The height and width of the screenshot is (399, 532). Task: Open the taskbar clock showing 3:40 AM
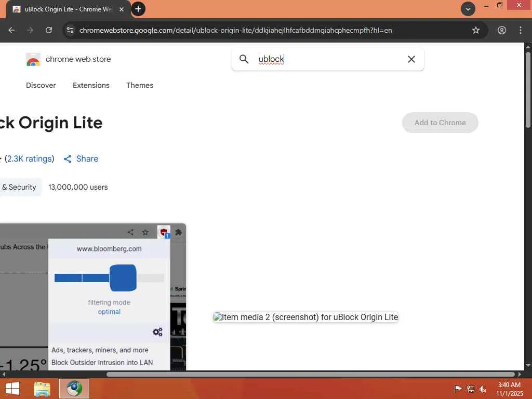509,389
